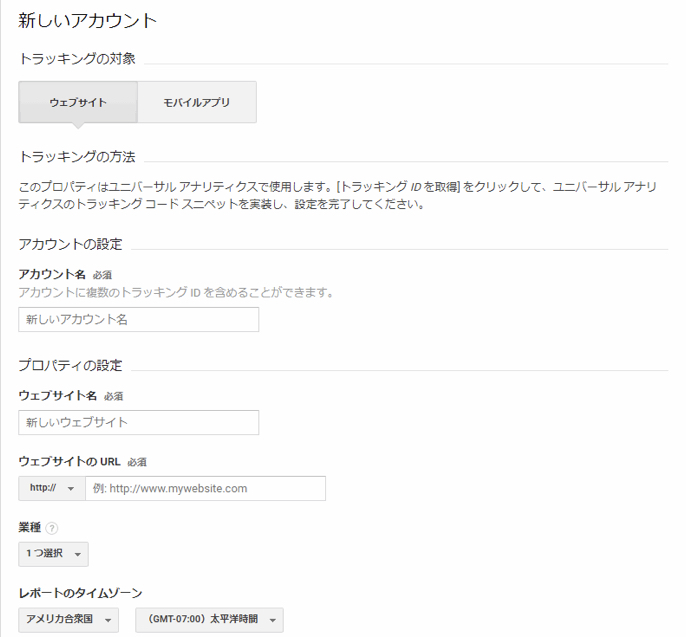Viewport: 686px width, 637px height.
Task: Expand the 1つ選択 industry dropdown
Action: point(53,554)
